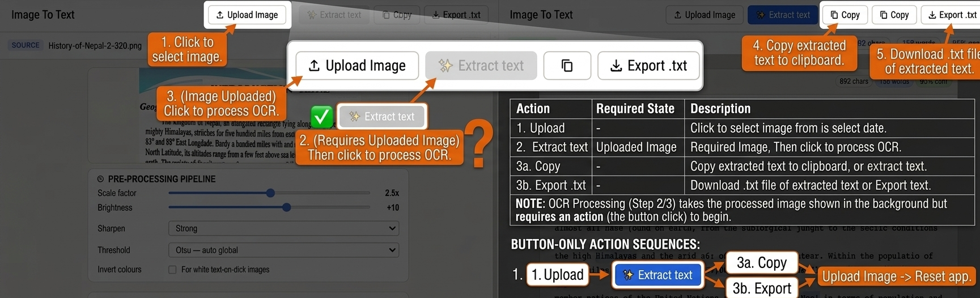Adjust the Brightness slider
Viewport: 980px width, 298px height.
coord(286,208)
